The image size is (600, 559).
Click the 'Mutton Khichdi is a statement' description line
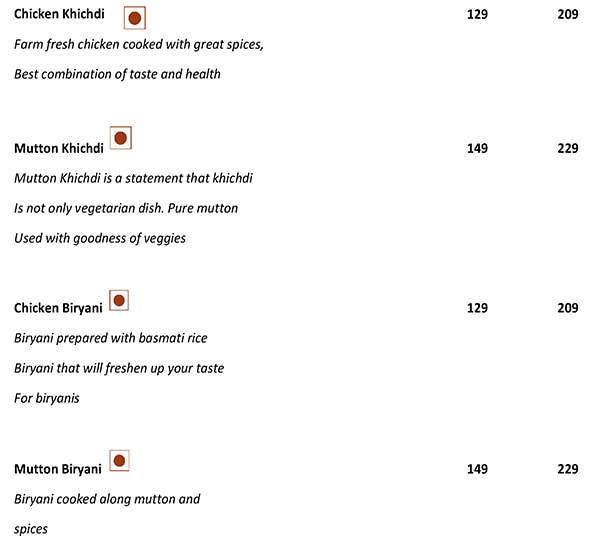point(133,178)
